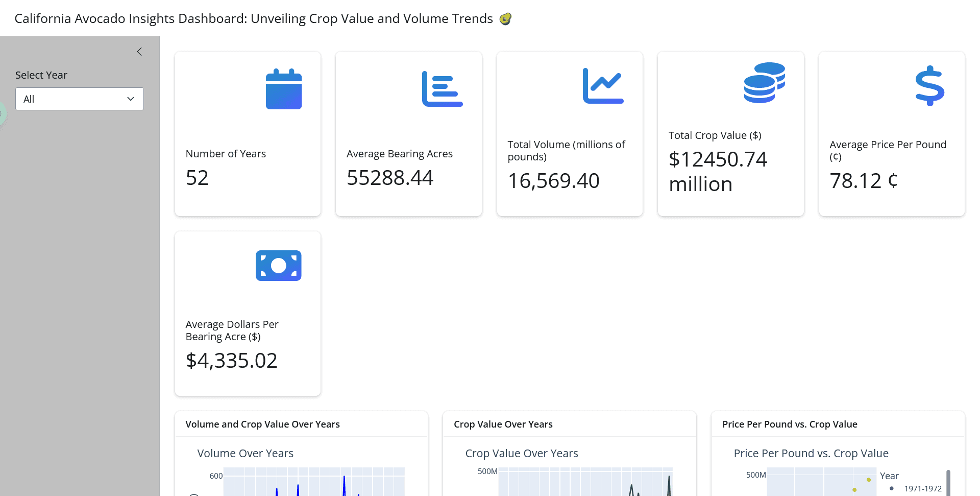
Task: Click the coin stack icon on Total Crop Value card
Action: point(763,83)
